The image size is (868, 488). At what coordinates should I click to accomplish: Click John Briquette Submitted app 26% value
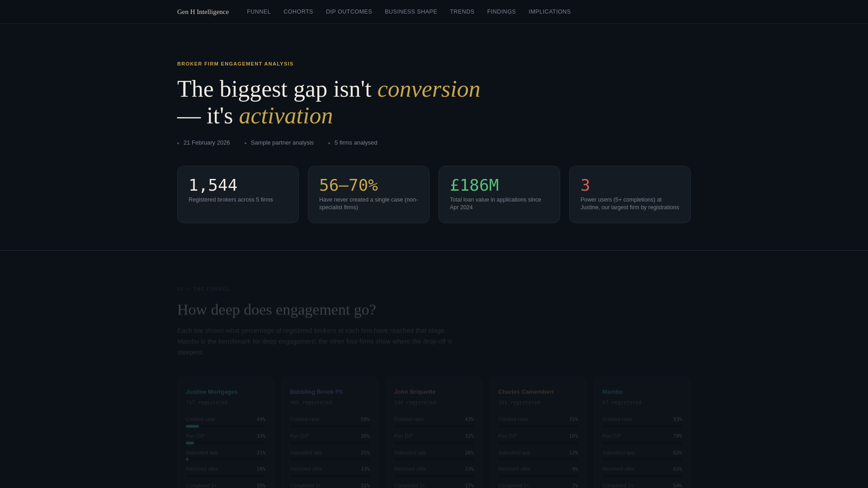click(x=469, y=453)
